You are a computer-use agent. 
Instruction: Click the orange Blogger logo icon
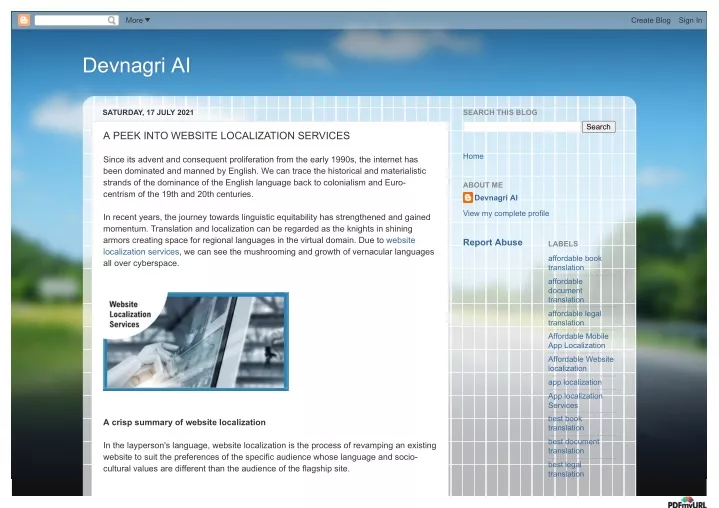[x=24, y=20]
